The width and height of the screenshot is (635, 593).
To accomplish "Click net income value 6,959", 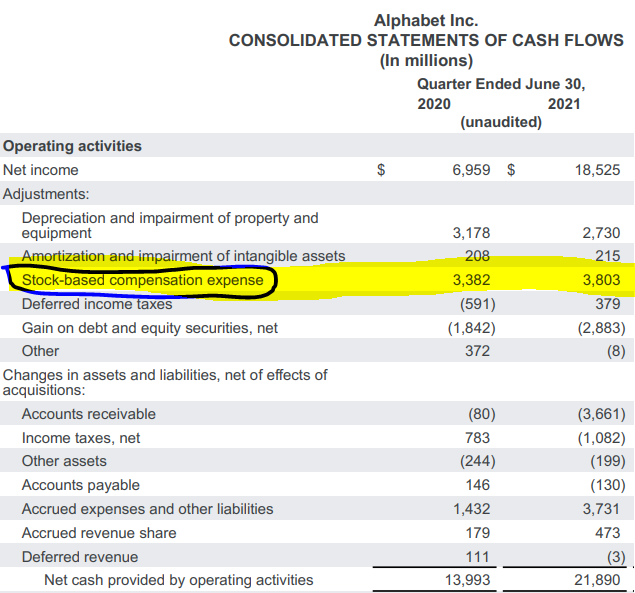I will 471,170.
